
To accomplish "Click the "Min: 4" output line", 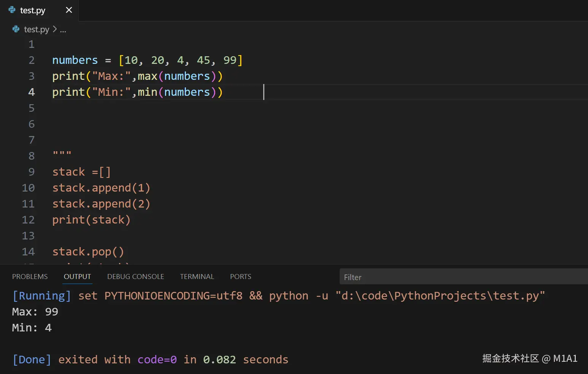I will pos(32,328).
